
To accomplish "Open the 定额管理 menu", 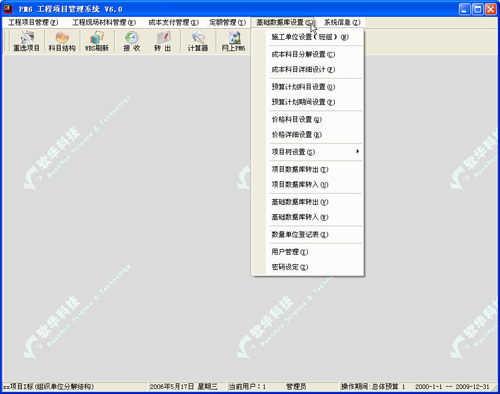I will click(228, 22).
